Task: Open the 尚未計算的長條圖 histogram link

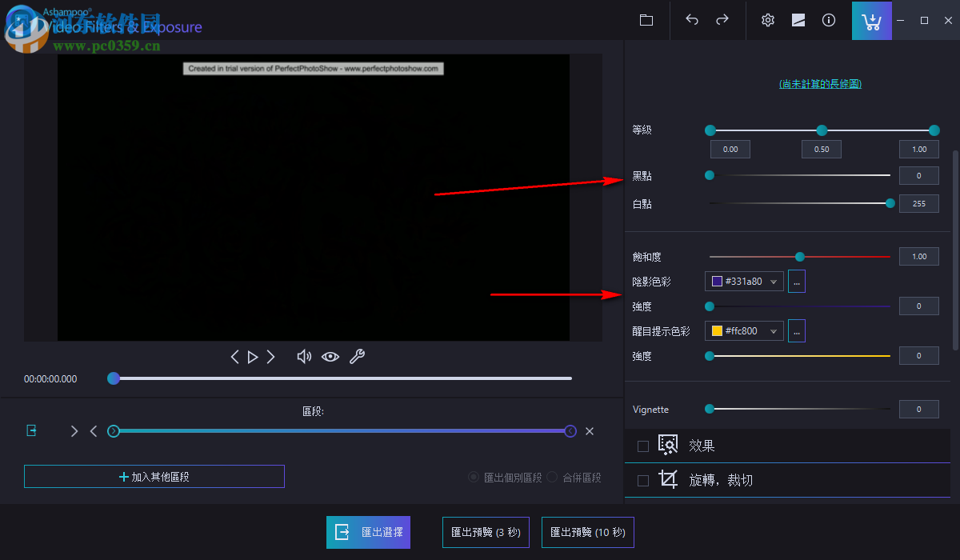Action: coord(820,82)
